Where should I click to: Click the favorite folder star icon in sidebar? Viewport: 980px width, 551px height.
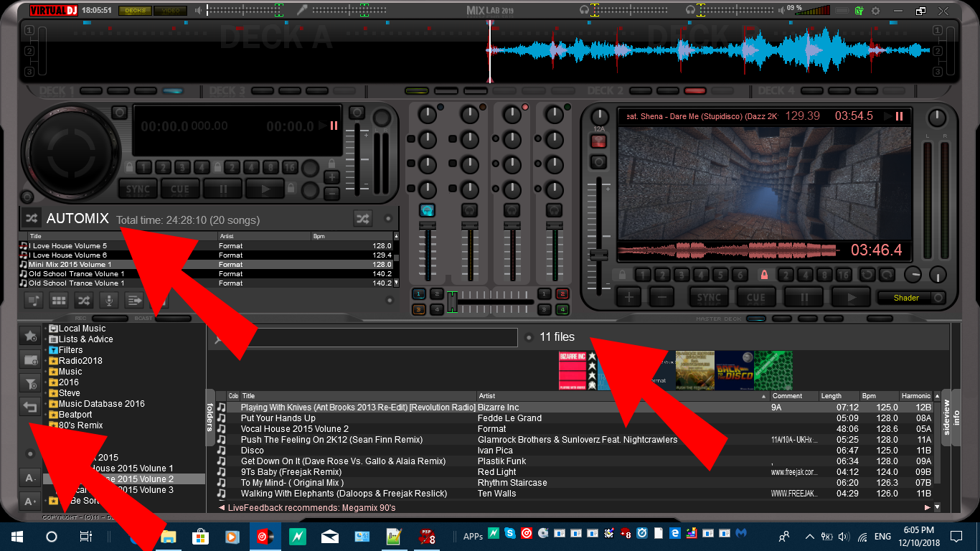point(30,336)
